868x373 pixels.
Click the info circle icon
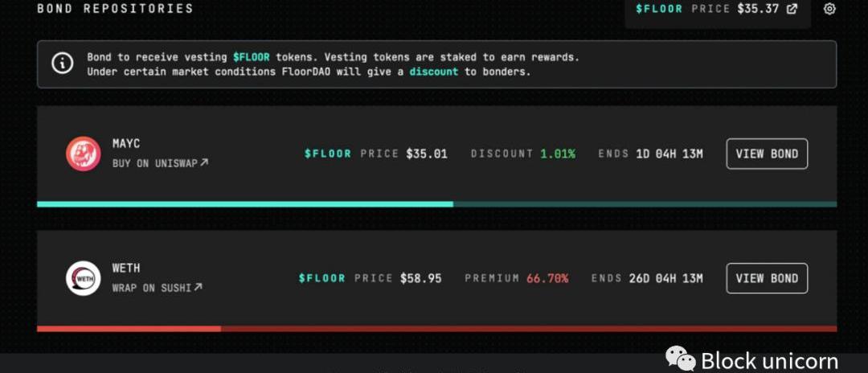coord(63,64)
